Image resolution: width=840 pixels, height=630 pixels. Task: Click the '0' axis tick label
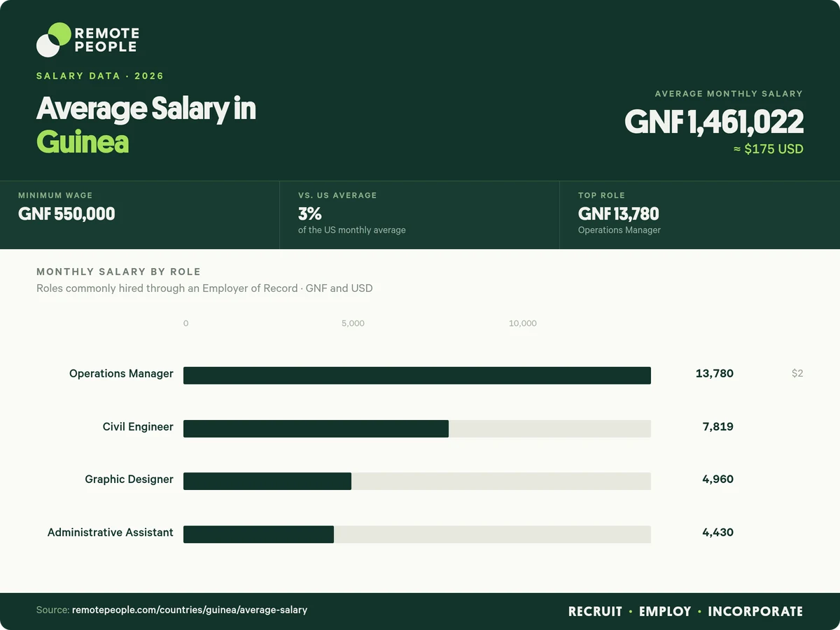click(185, 323)
